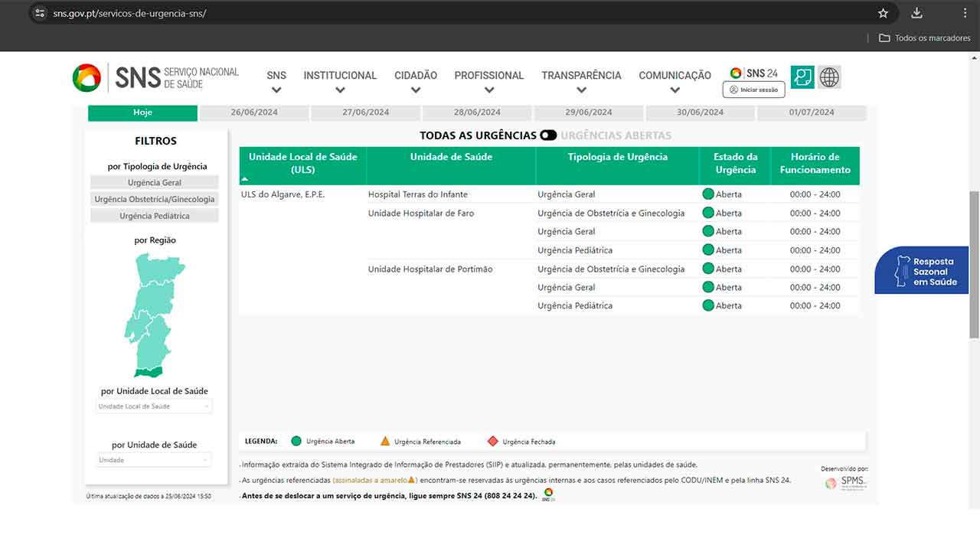Viewport: 980px width, 551px height.
Task: Click the Iniciar sessão button
Action: click(753, 90)
